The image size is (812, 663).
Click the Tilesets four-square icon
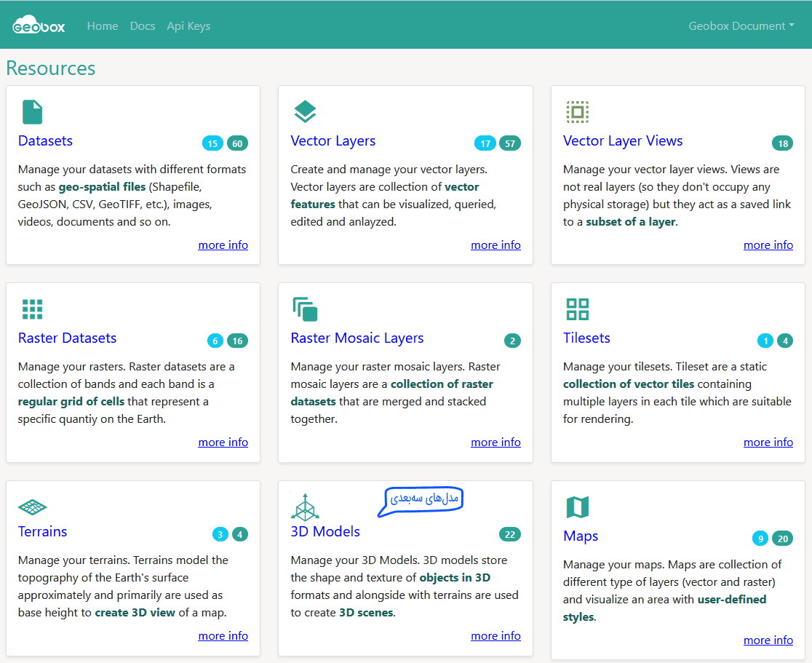coord(577,309)
